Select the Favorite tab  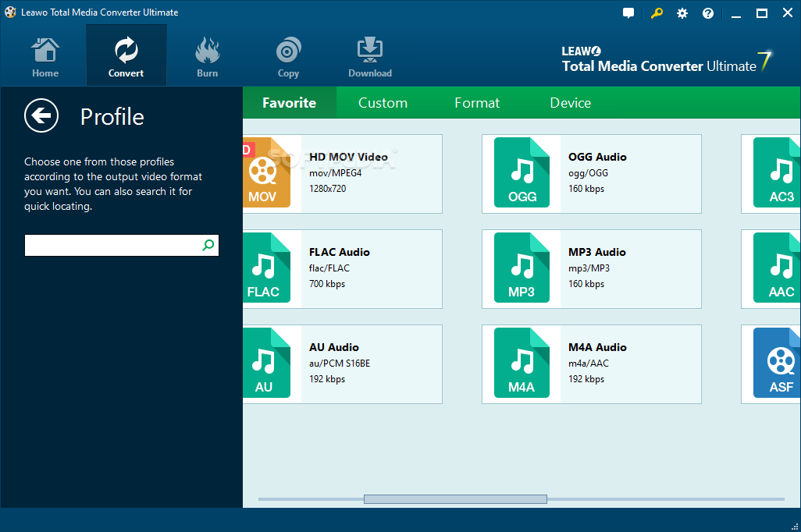pyautogui.click(x=289, y=103)
